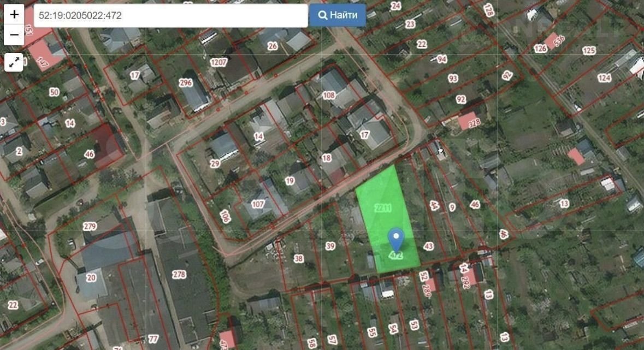This screenshot has height=350, width=644.
Task: Choose parcel 279 on the map
Action: pyautogui.click(x=90, y=226)
